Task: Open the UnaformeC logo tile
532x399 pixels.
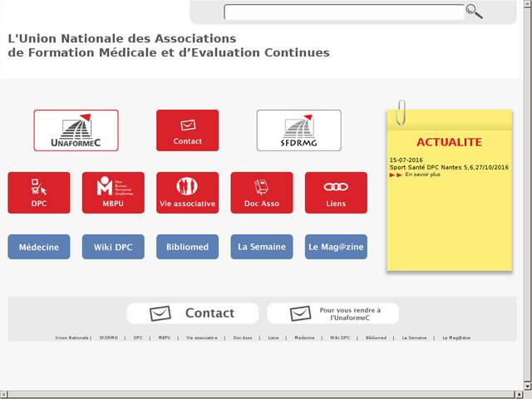Action: pyautogui.click(x=76, y=131)
